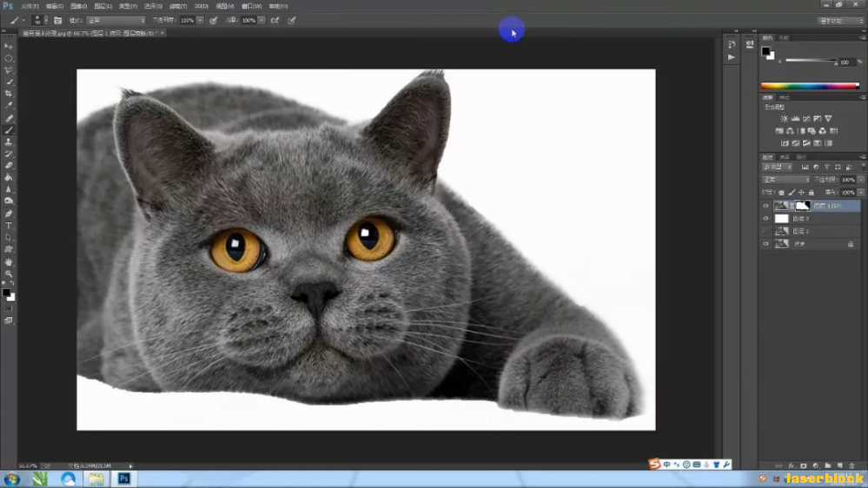This screenshot has height=488, width=868.
Task: Open the 图层(L) menu
Action: point(103,6)
